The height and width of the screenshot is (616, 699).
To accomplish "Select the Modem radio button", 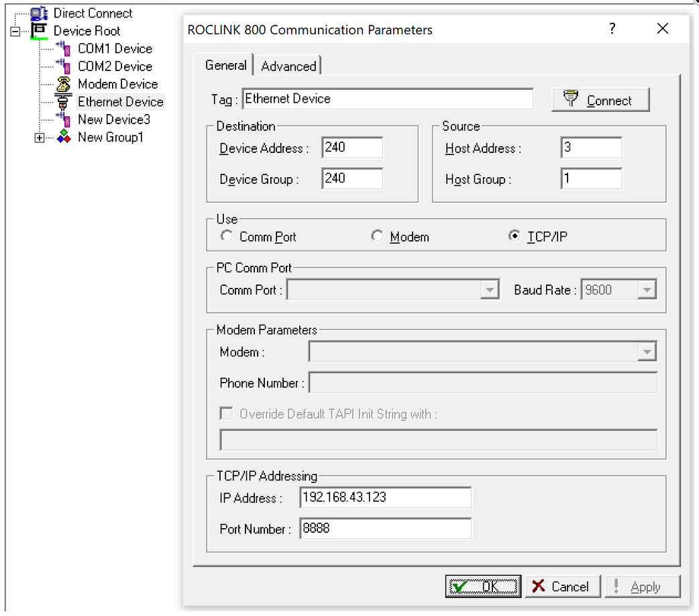I will click(377, 236).
